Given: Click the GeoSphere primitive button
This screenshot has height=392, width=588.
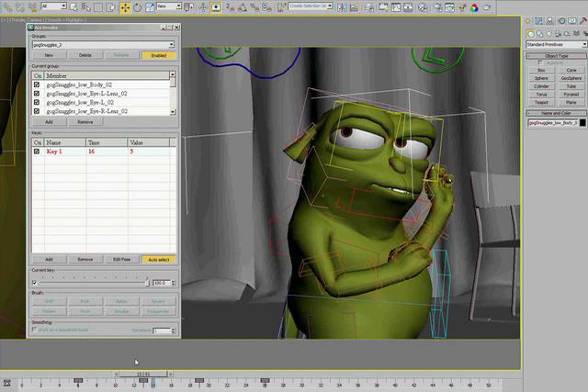Looking at the screenshot, I should tap(571, 78).
